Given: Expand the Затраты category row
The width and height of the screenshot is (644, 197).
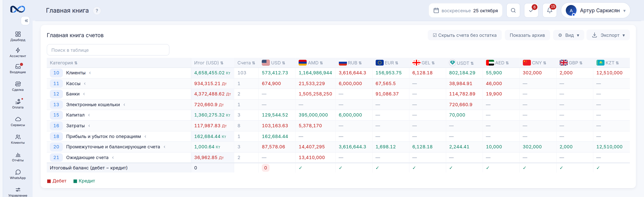Looking at the screenshot, I should (89, 126).
